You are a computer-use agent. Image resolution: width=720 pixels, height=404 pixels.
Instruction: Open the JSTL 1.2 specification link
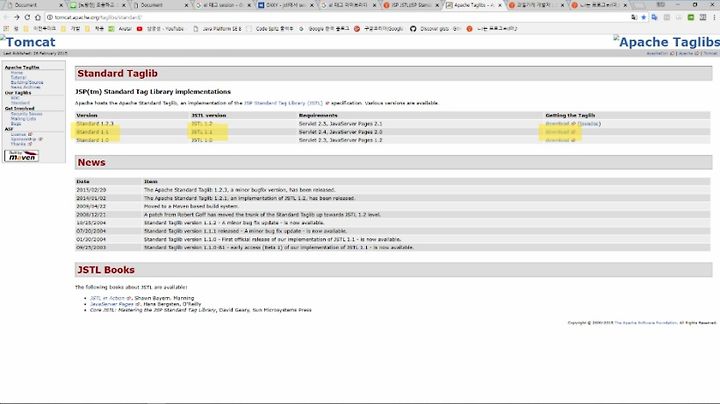[x=202, y=123]
